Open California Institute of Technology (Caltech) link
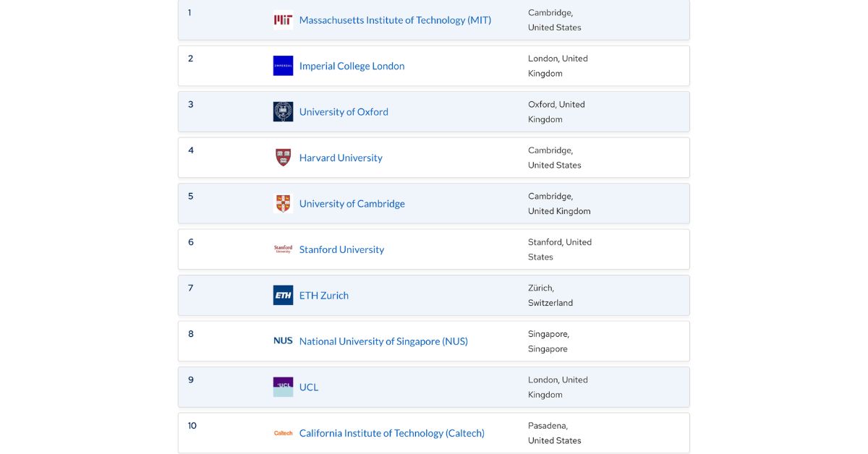Screen dimensions: 868x454 click(391, 433)
